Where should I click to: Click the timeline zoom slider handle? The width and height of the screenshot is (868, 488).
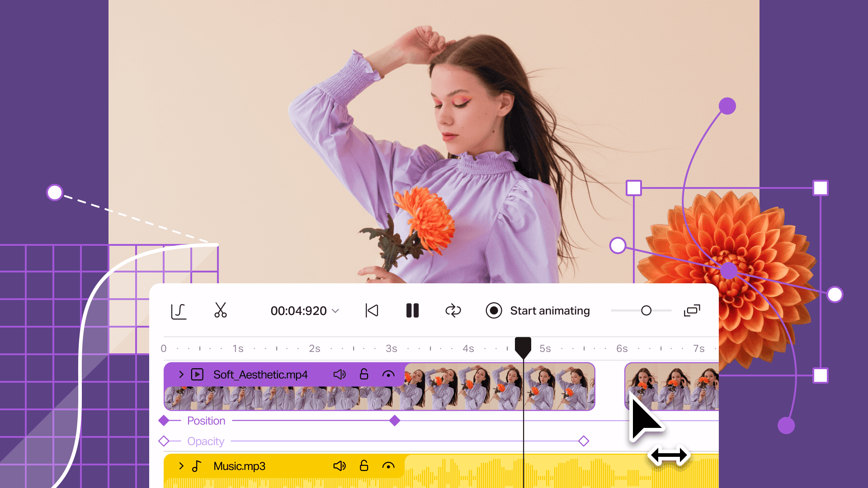pyautogui.click(x=646, y=310)
